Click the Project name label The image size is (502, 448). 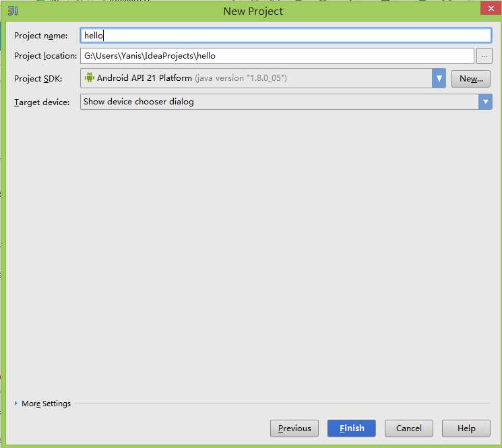click(41, 36)
